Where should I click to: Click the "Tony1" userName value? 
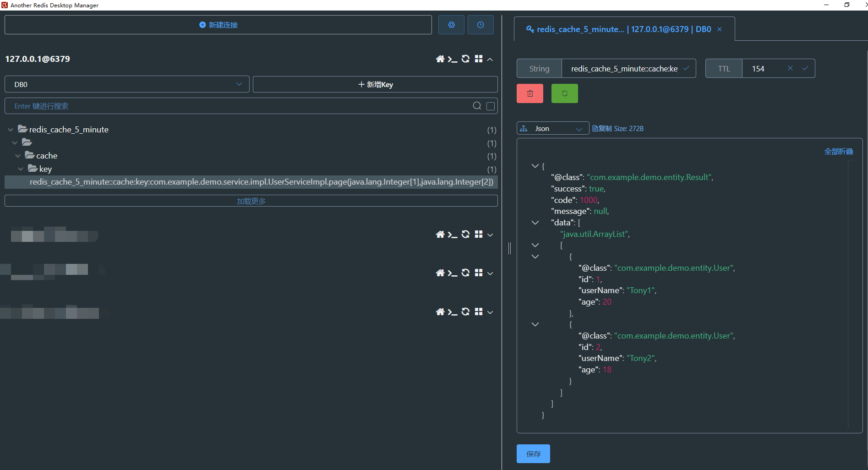641,290
